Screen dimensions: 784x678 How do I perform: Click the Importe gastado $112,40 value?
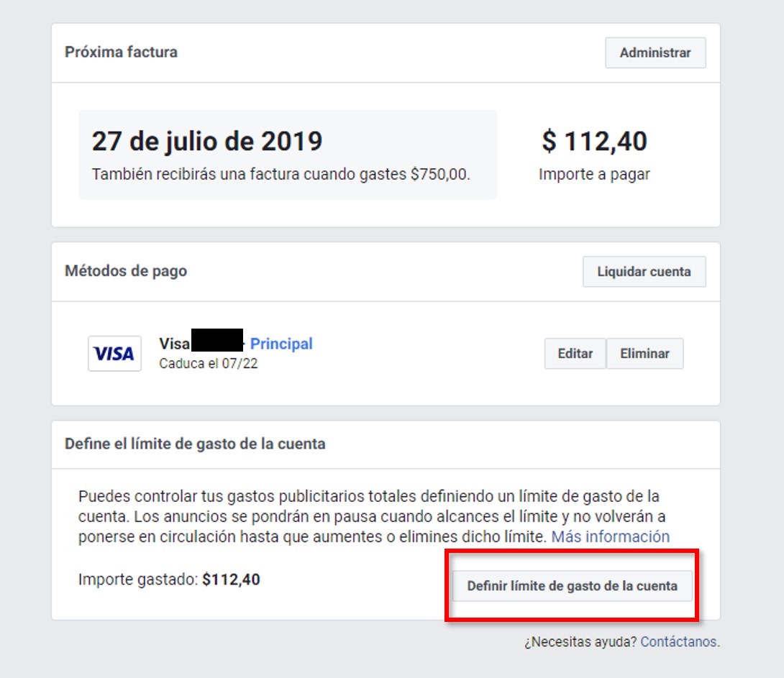click(x=231, y=579)
